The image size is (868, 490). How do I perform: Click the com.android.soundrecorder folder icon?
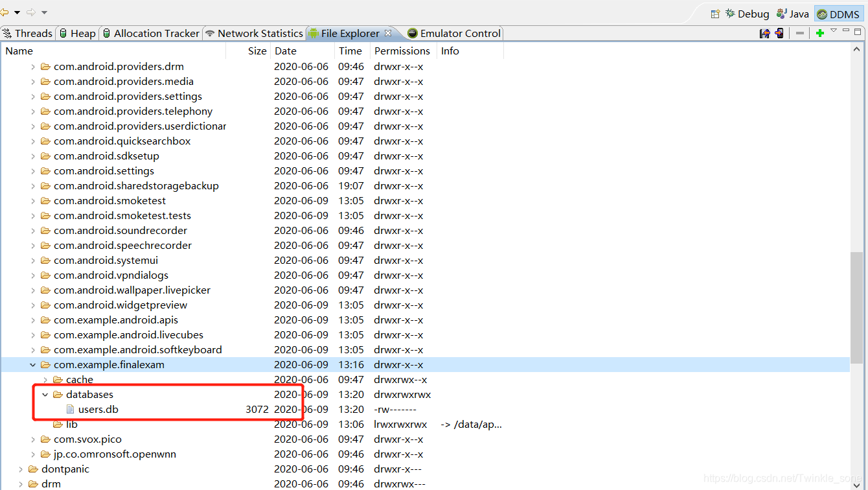45,231
